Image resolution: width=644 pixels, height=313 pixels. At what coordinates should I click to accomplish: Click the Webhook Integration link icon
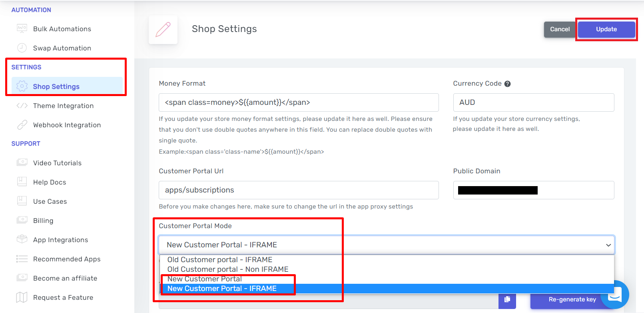click(x=22, y=125)
